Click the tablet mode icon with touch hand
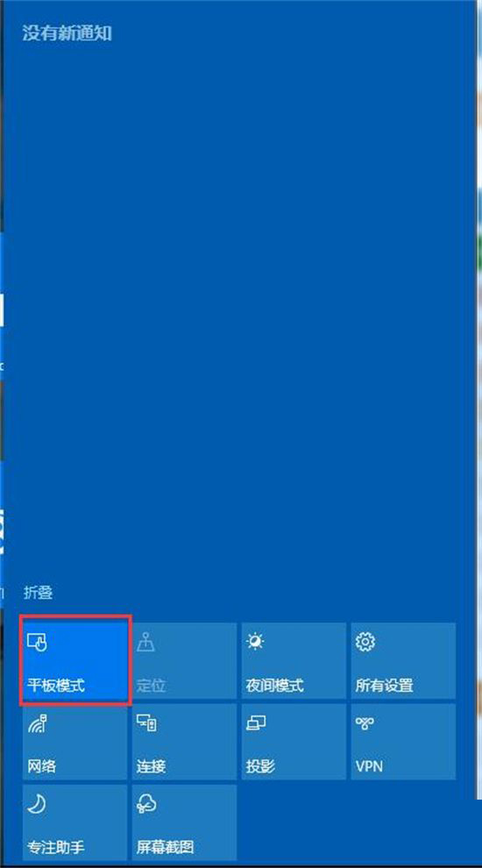The image size is (482, 868). [x=37, y=642]
